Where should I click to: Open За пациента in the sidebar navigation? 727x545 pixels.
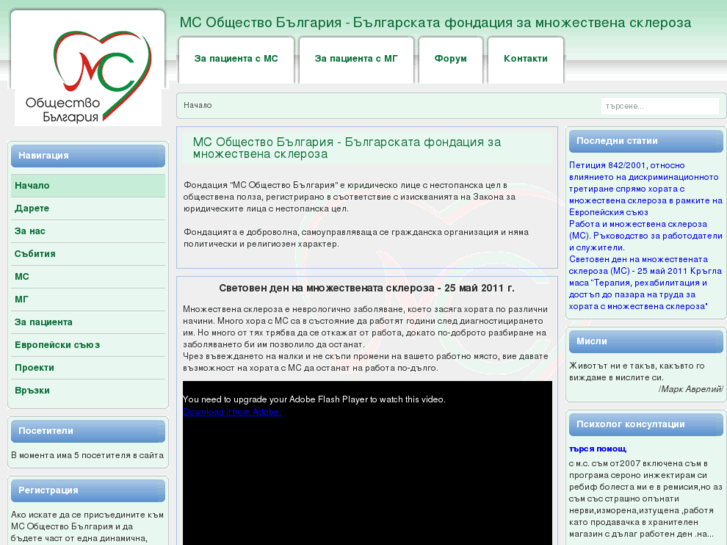88,322
